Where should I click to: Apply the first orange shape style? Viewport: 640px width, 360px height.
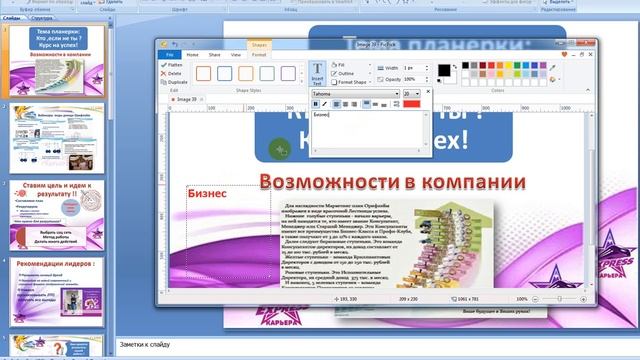point(203,73)
